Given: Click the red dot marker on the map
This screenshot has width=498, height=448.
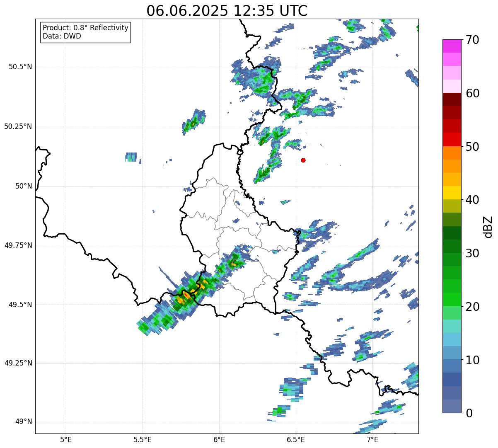Looking at the screenshot, I should [303, 160].
